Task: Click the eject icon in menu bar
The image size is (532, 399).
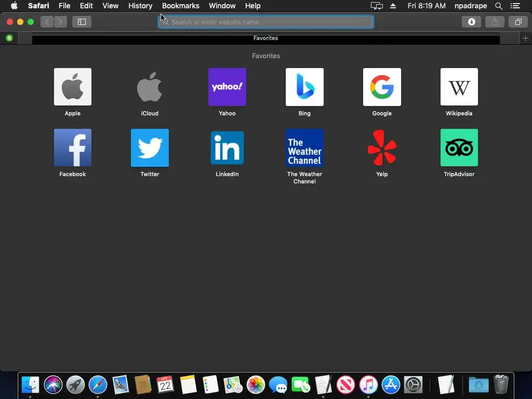Action: point(393,6)
